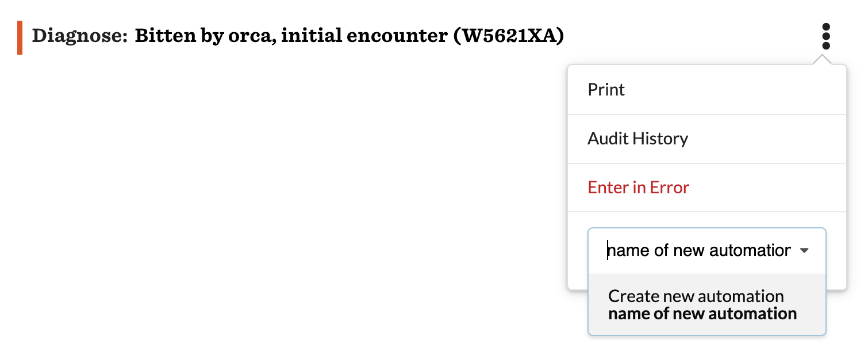Viewport: 868px width, 359px height.
Task: Click the automation name input field
Action: pyautogui.click(x=698, y=251)
